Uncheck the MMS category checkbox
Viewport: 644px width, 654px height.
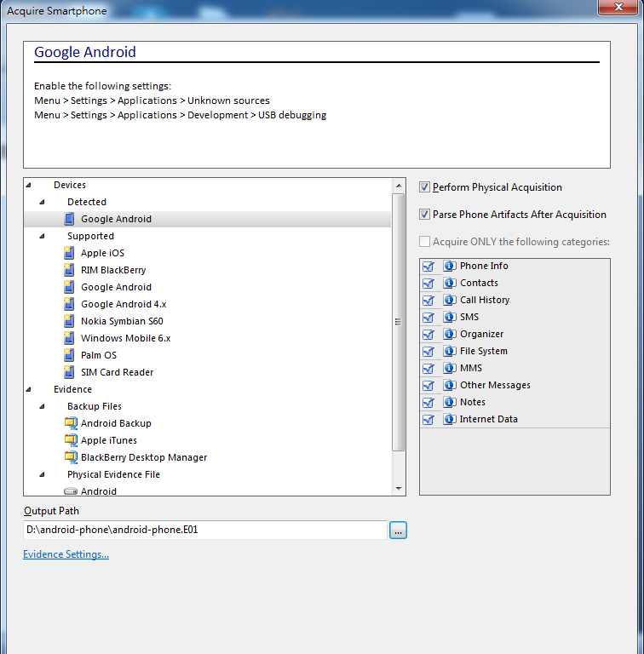(428, 368)
